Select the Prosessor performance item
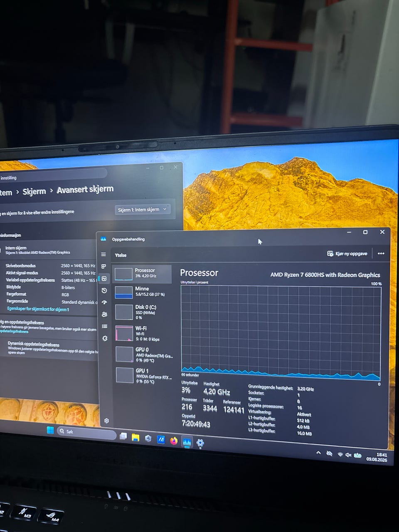Viewport: 399px width, 532px height. point(142,273)
